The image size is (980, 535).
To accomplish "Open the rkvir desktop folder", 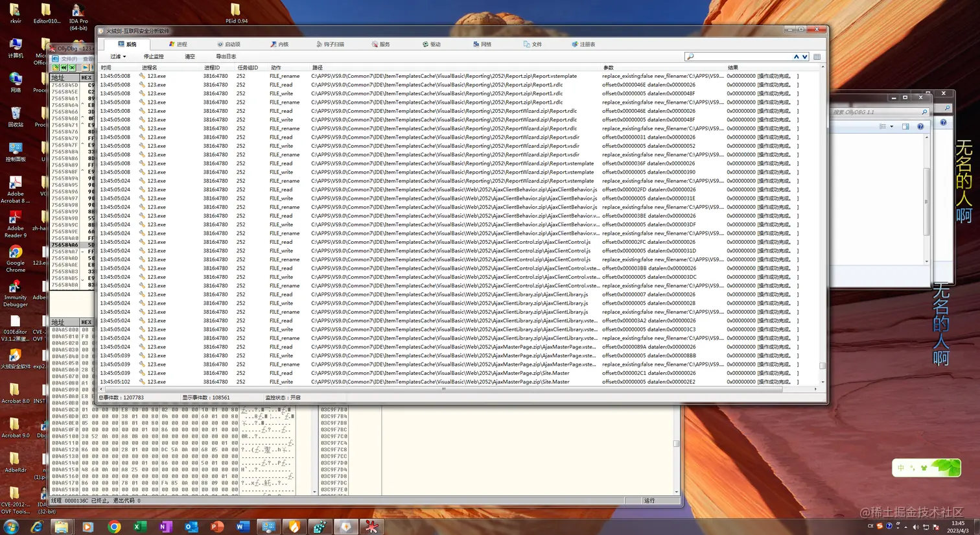I will point(15,14).
